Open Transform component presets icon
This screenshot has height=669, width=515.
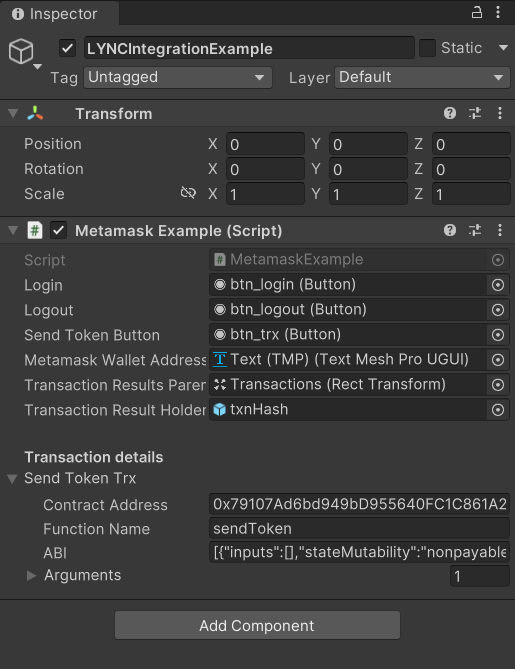point(474,113)
